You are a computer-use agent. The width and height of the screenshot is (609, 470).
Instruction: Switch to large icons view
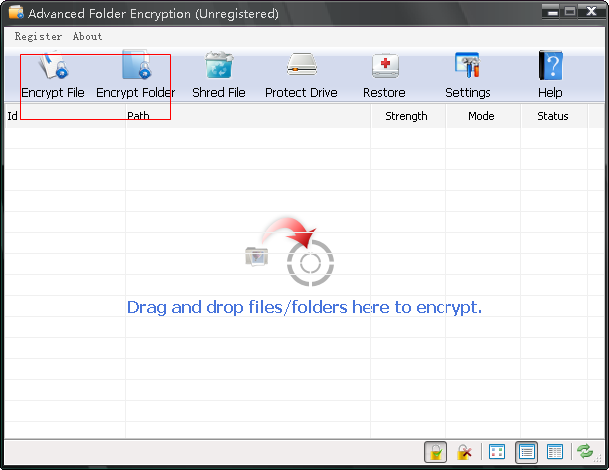pyautogui.click(x=497, y=452)
